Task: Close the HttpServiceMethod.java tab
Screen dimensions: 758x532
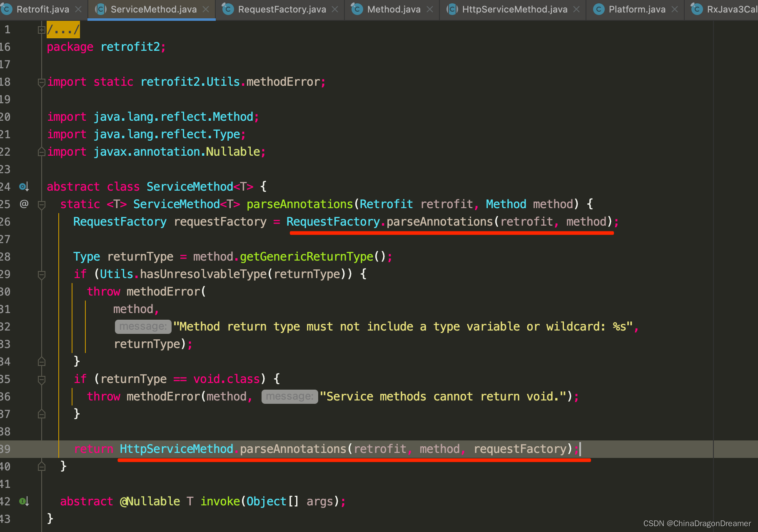Action: point(576,9)
